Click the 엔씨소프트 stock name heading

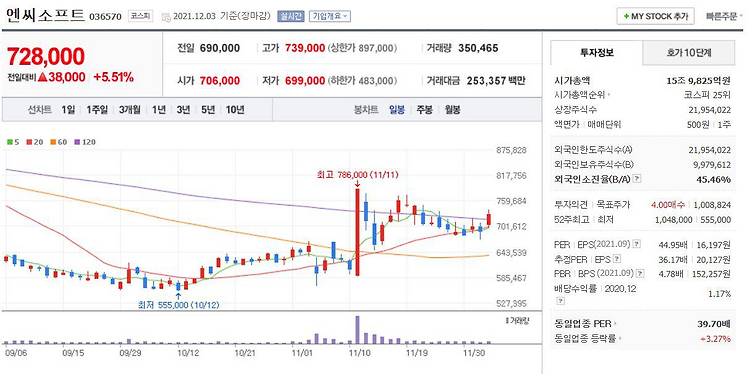pos(45,16)
